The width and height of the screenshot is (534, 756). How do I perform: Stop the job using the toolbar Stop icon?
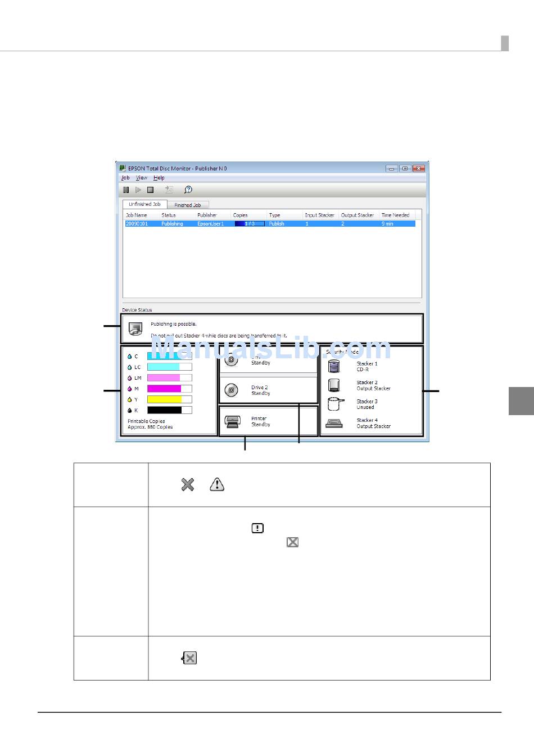tap(151, 190)
